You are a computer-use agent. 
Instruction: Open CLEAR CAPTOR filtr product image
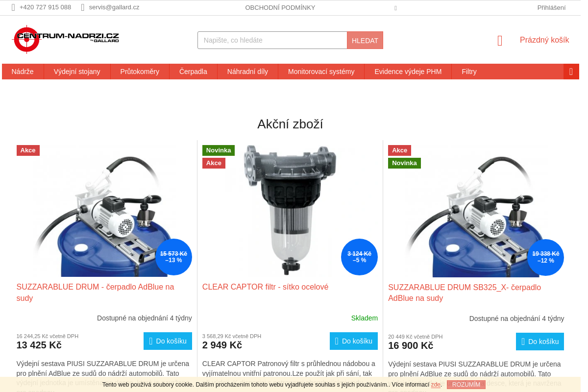point(290,211)
